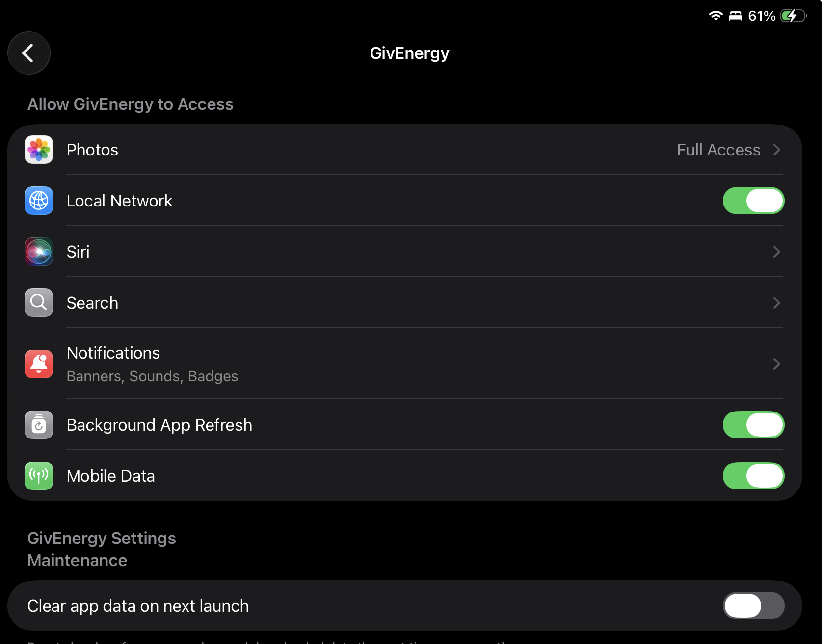Enable Clear app data on next launch

tap(753, 606)
